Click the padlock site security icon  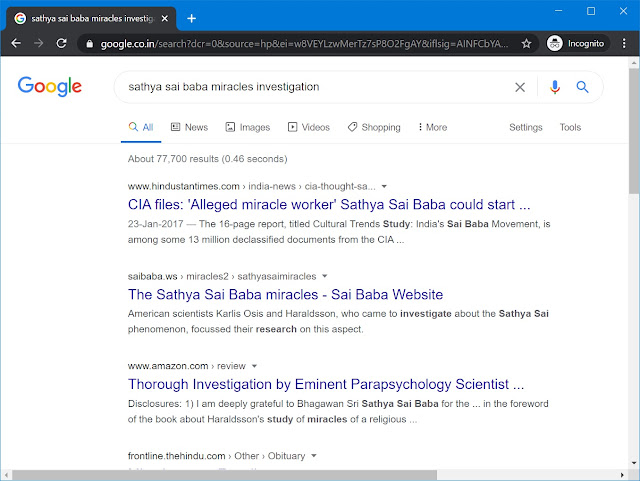coord(90,44)
